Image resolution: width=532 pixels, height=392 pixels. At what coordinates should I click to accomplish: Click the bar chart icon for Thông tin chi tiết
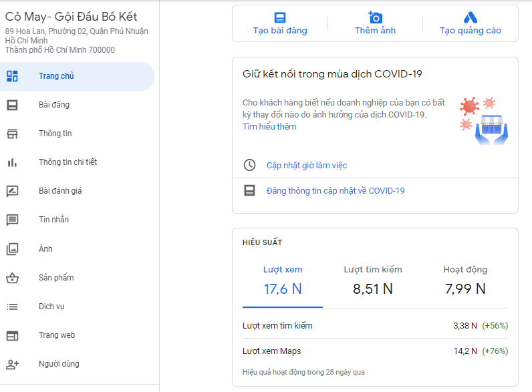12,162
